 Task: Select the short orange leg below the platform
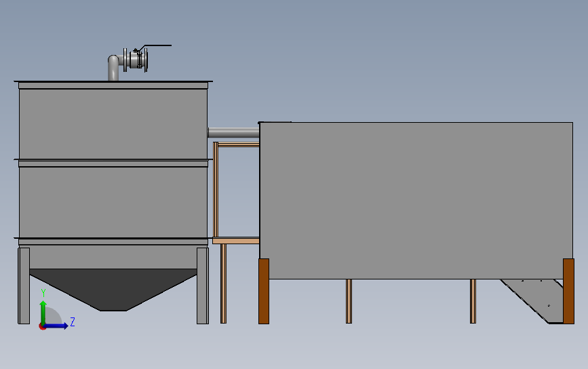pyautogui.click(x=223, y=284)
